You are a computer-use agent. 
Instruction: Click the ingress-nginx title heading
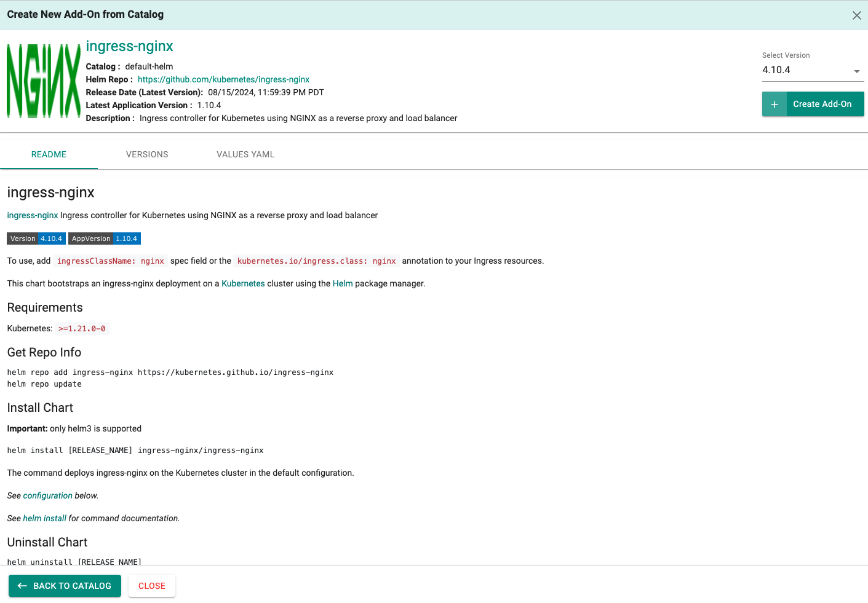129,46
